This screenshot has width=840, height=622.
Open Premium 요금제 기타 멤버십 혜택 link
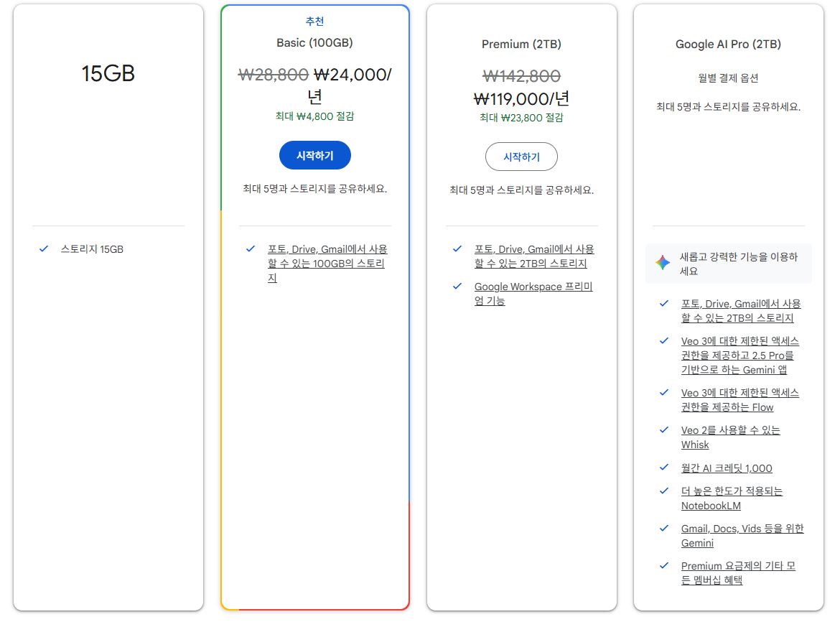click(738, 572)
